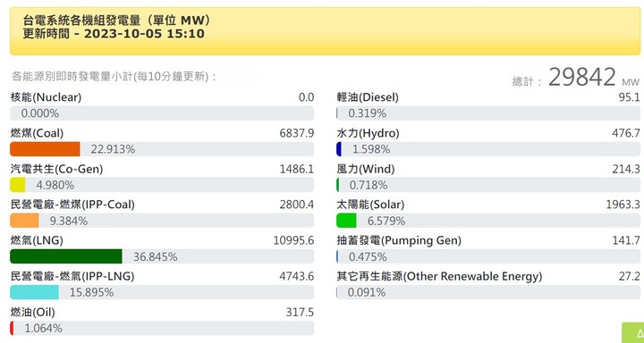Click the Wind 0.718% bar
644x343 pixels.
pyautogui.click(x=488, y=185)
